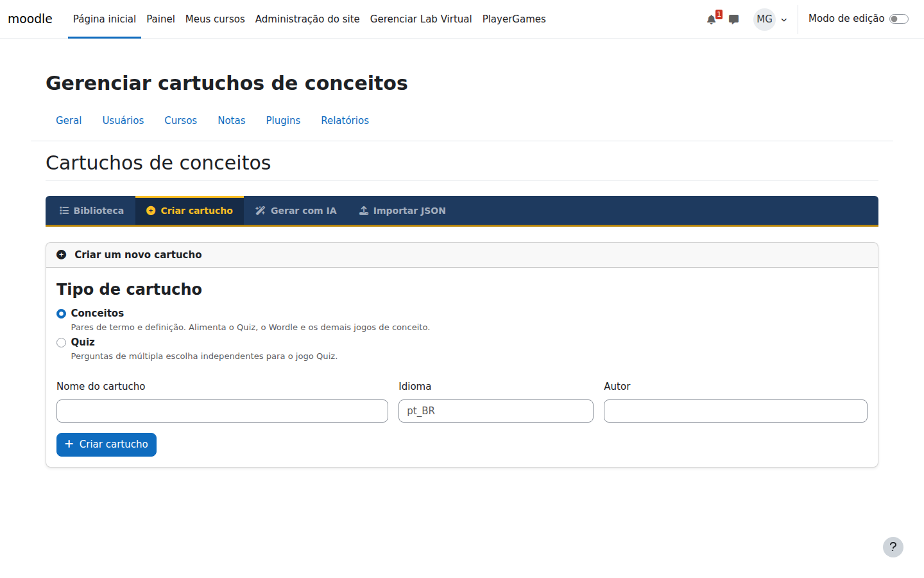Click the help question mark button
This screenshot has width=924, height=578.
coord(893,547)
